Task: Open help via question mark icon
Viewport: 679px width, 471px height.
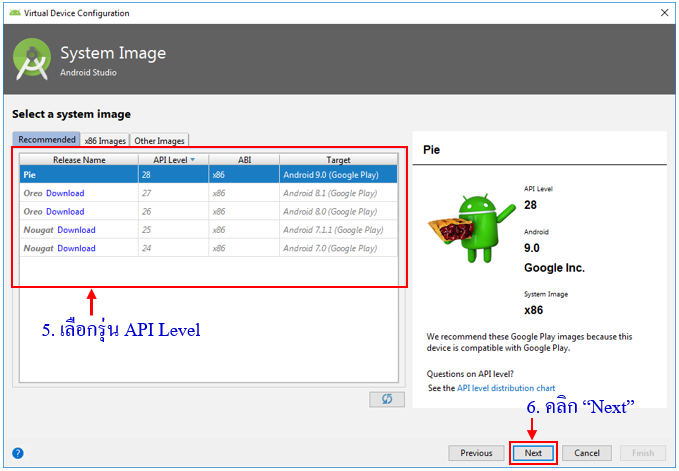Action: (17, 453)
